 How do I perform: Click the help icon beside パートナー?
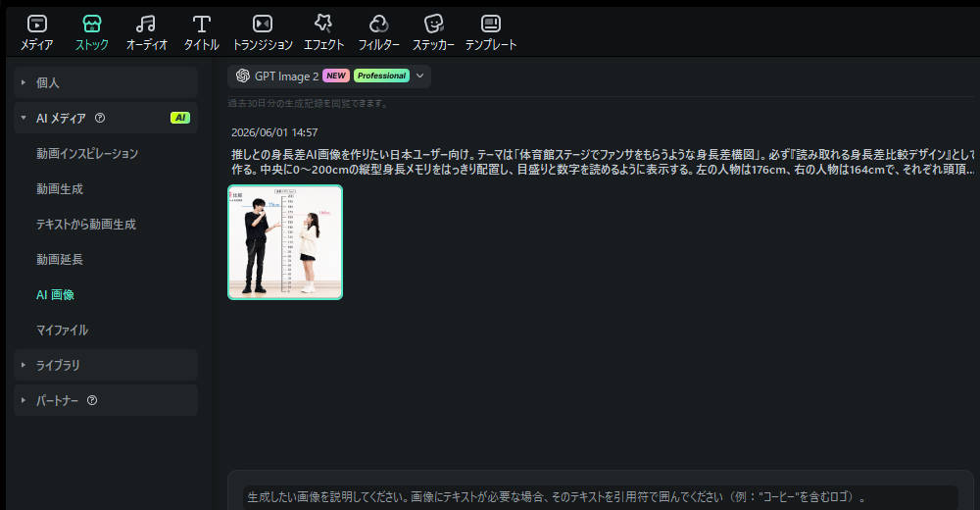[x=92, y=400]
